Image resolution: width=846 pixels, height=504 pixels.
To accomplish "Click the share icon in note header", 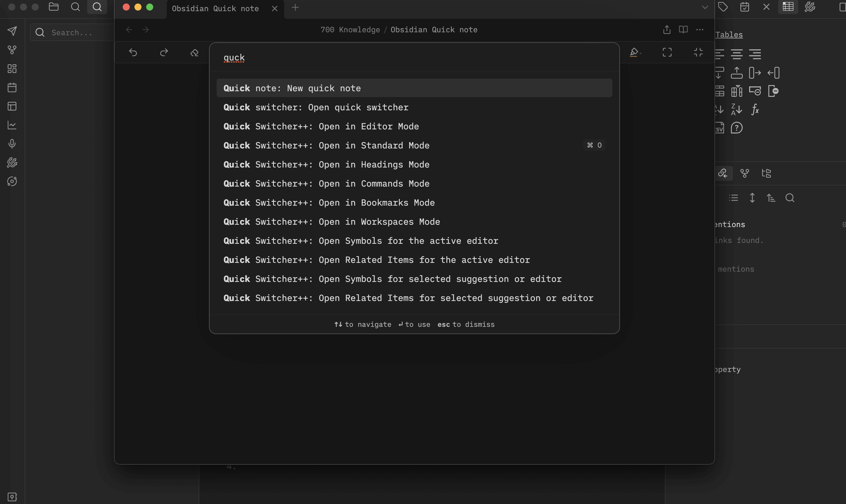I will 667,30.
